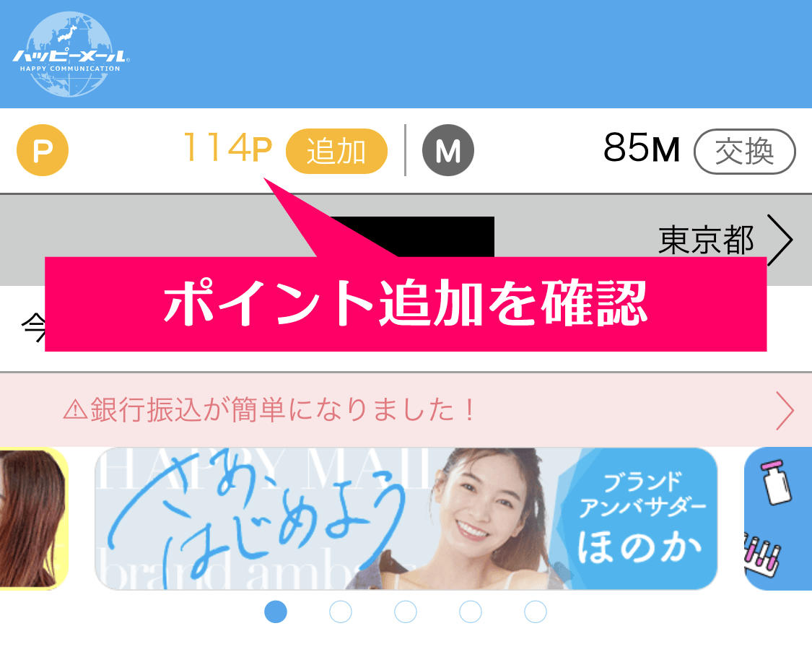Select the second carousel dot
Viewport: 812px width, 657px height.
click(341, 612)
